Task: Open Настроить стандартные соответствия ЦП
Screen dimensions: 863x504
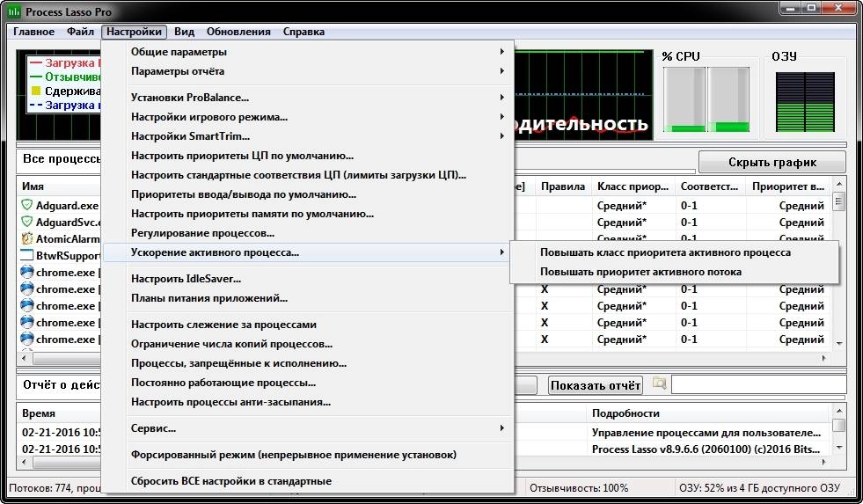Action: [308, 175]
